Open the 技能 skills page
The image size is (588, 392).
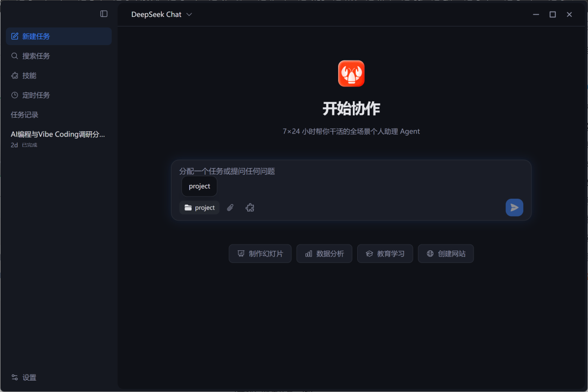pyautogui.click(x=59, y=75)
